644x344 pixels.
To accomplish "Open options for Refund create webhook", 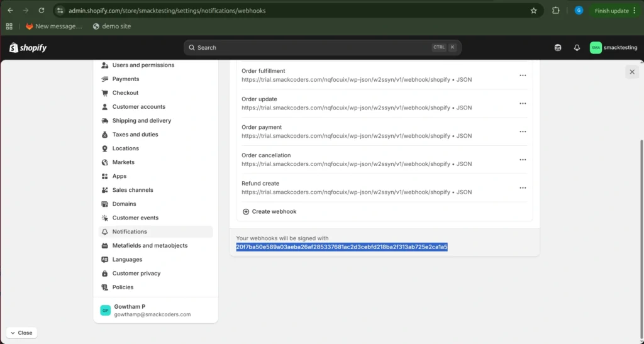I will pos(523,188).
